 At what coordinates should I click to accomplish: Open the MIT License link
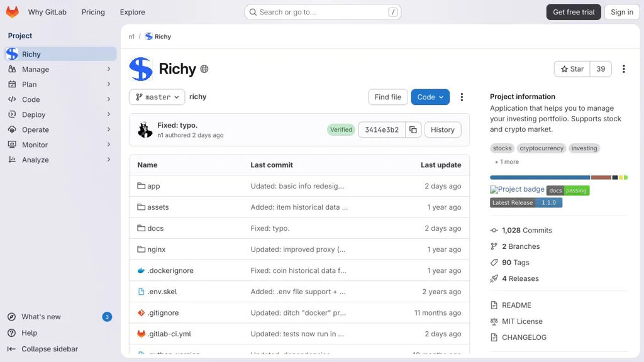click(x=522, y=321)
